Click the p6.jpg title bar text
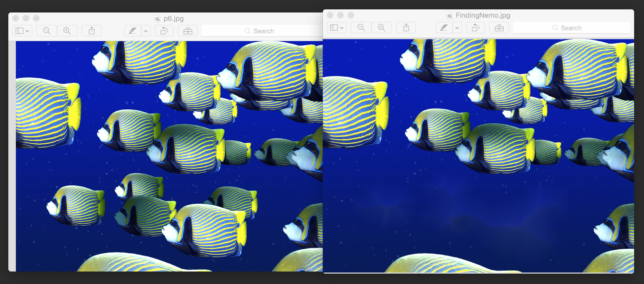 (x=174, y=18)
